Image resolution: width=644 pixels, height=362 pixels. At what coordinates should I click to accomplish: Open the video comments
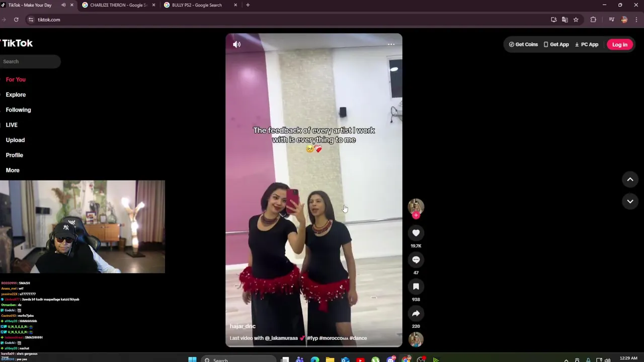click(416, 259)
